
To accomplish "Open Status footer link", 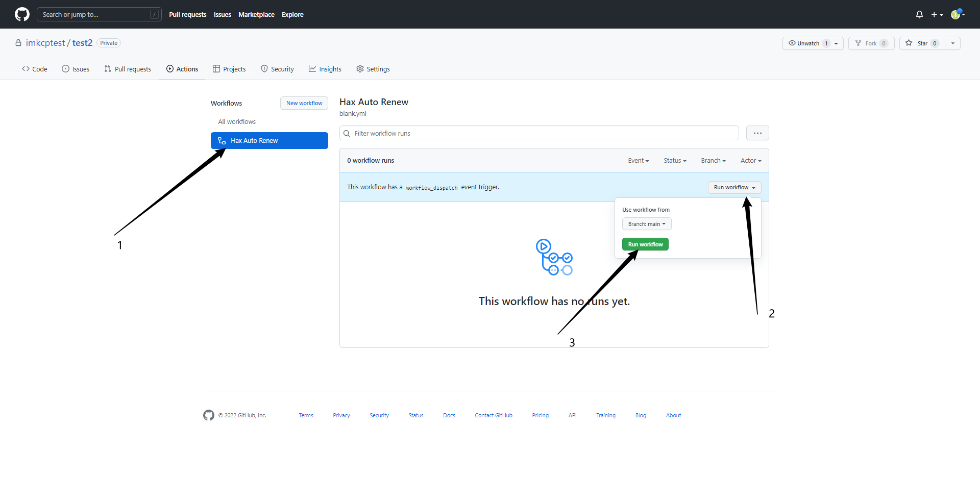I will click(416, 415).
